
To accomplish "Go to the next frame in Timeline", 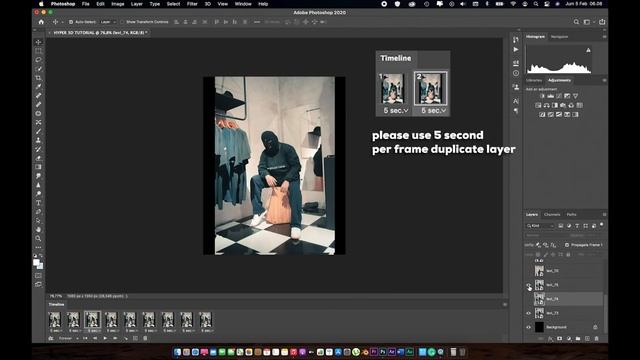I will click(x=115, y=338).
